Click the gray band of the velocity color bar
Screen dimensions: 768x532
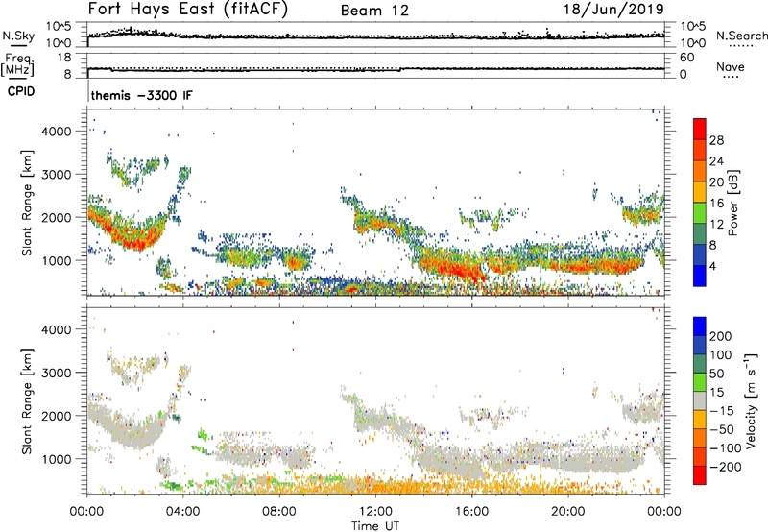click(x=700, y=400)
